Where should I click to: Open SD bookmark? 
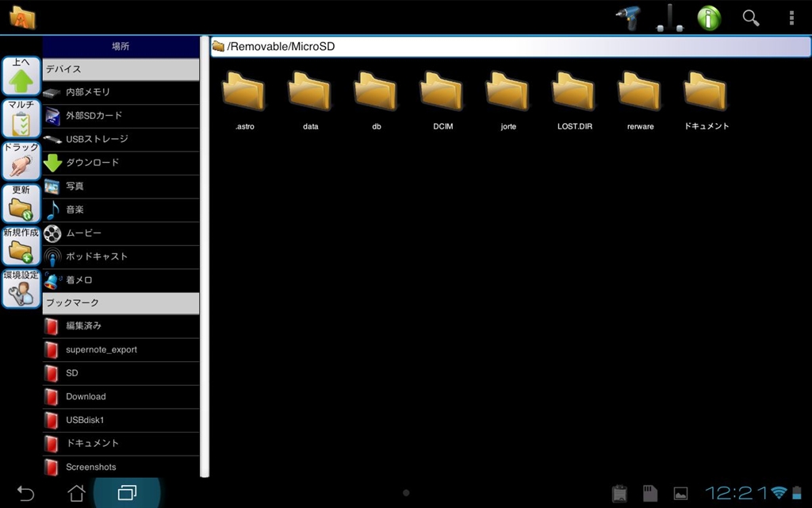(x=121, y=373)
